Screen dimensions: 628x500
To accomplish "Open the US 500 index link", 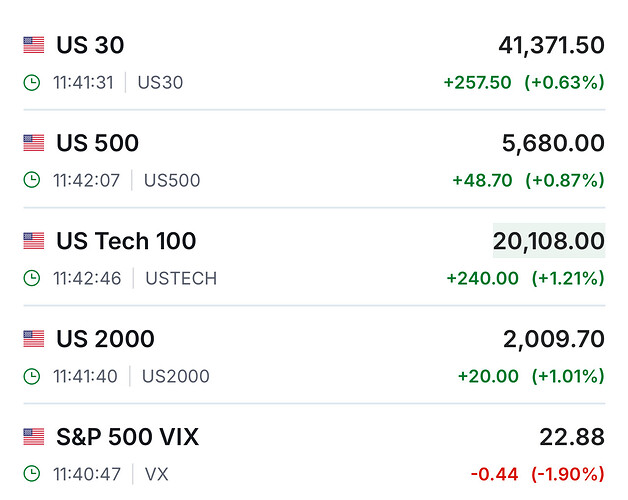I will (97, 143).
